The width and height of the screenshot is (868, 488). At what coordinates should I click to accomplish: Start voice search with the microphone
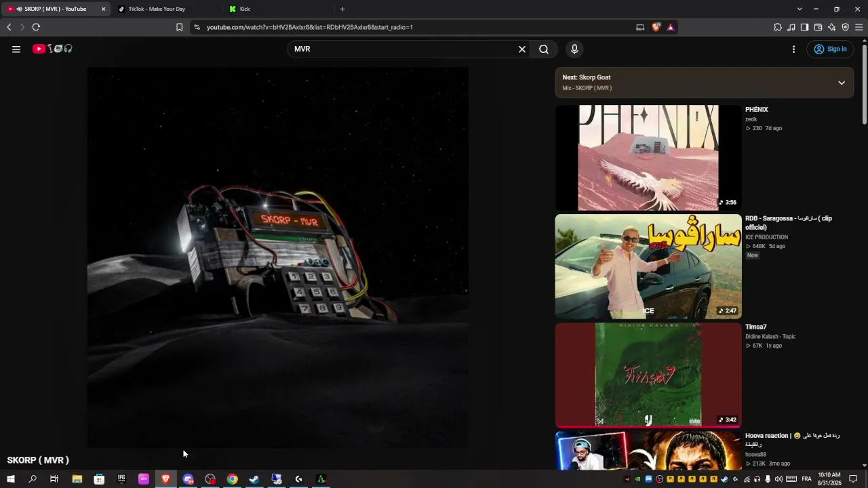(x=574, y=49)
